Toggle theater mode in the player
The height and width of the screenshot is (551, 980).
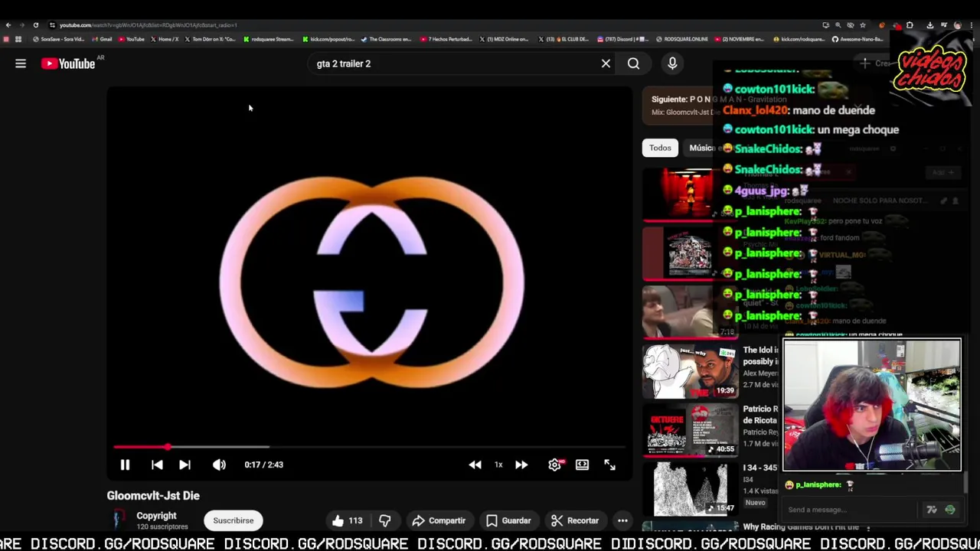[582, 465]
